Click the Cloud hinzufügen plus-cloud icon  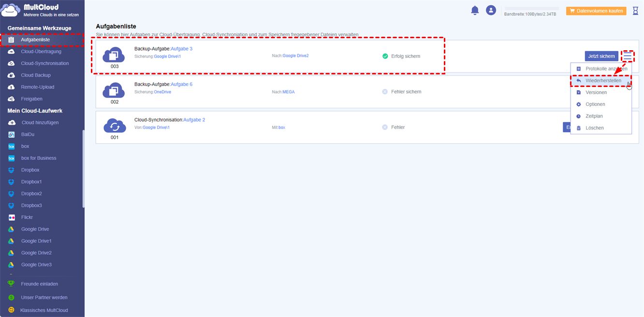[11, 123]
